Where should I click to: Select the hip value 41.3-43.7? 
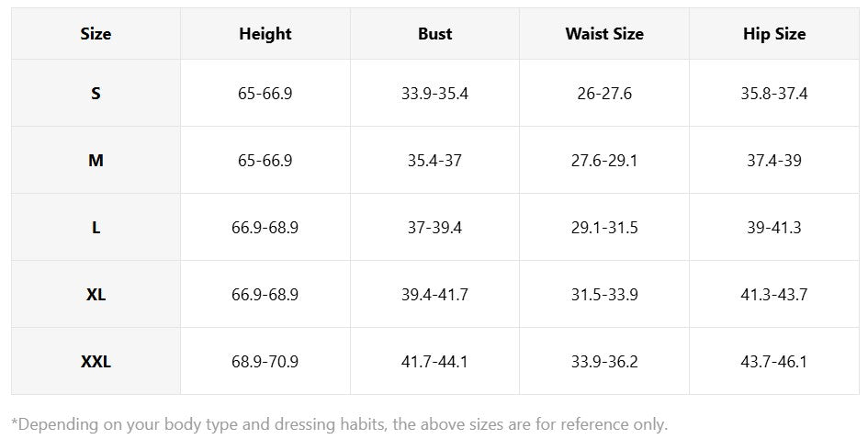(773, 295)
